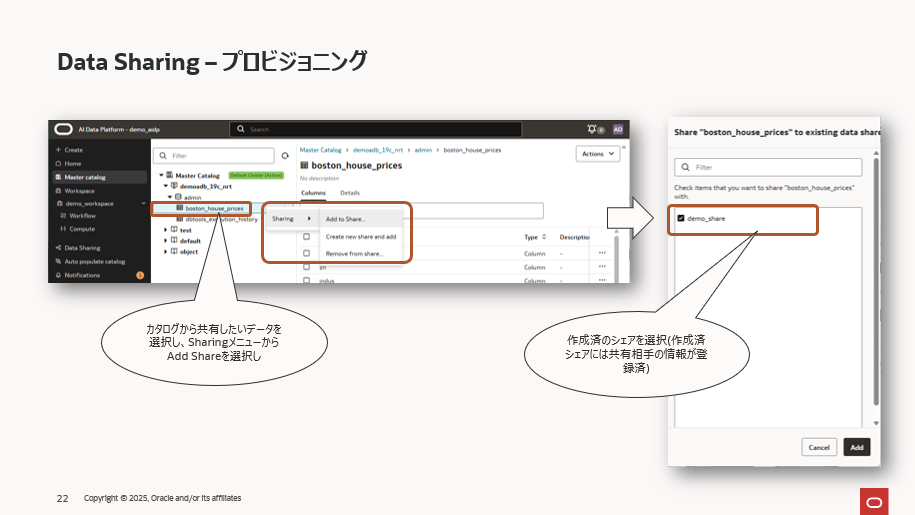The height and width of the screenshot is (515, 915).
Task: Focus the catalog tree Filter field
Action: tap(214, 156)
